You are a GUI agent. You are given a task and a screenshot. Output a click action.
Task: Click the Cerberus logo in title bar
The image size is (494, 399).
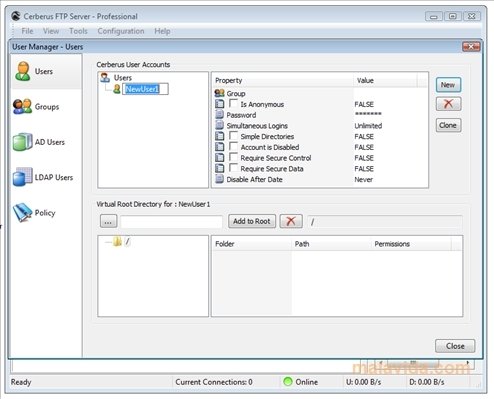[x=16, y=16]
